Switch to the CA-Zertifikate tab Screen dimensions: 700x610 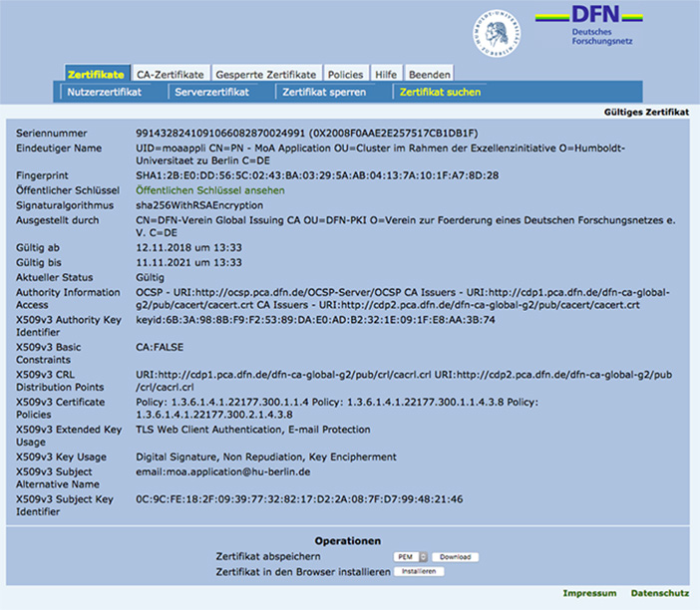tap(170, 75)
